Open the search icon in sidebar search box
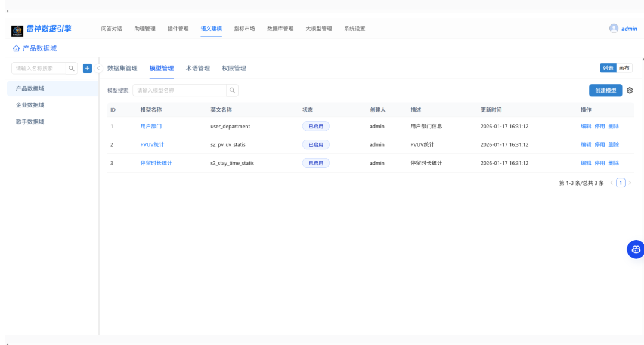This screenshot has width=644, height=345. [71, 67]
